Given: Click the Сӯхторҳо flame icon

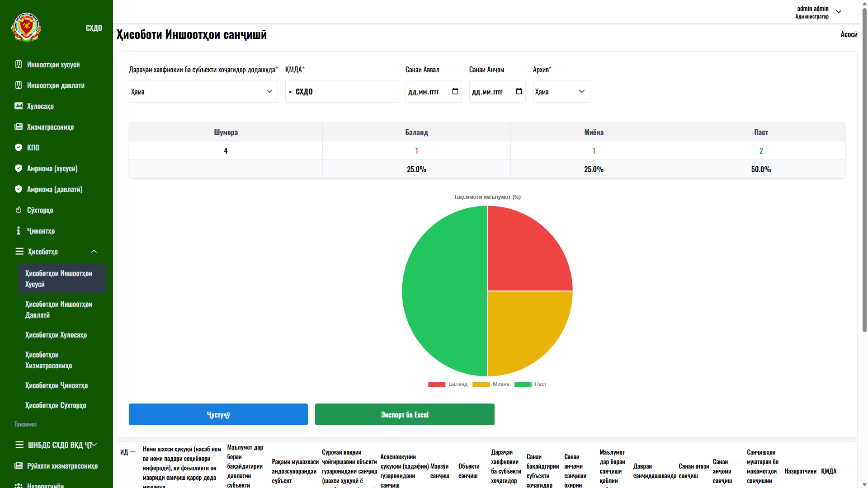Looking at the screenshot, I should [19, 210].
